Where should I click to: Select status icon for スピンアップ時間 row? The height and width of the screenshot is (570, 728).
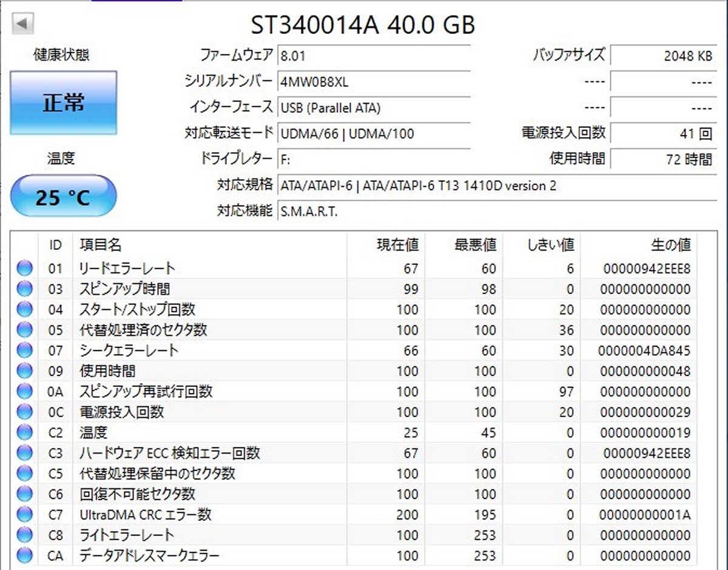click(x=24, y=289)
